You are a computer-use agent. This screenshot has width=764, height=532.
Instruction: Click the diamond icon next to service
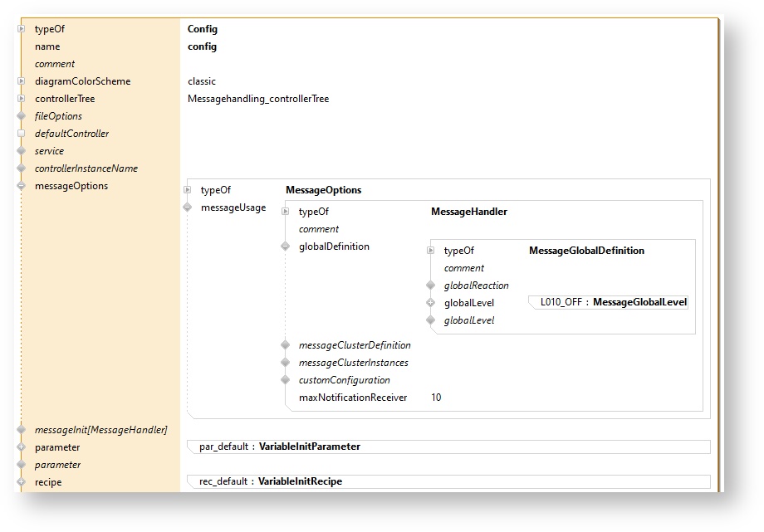tap(21, 151)
